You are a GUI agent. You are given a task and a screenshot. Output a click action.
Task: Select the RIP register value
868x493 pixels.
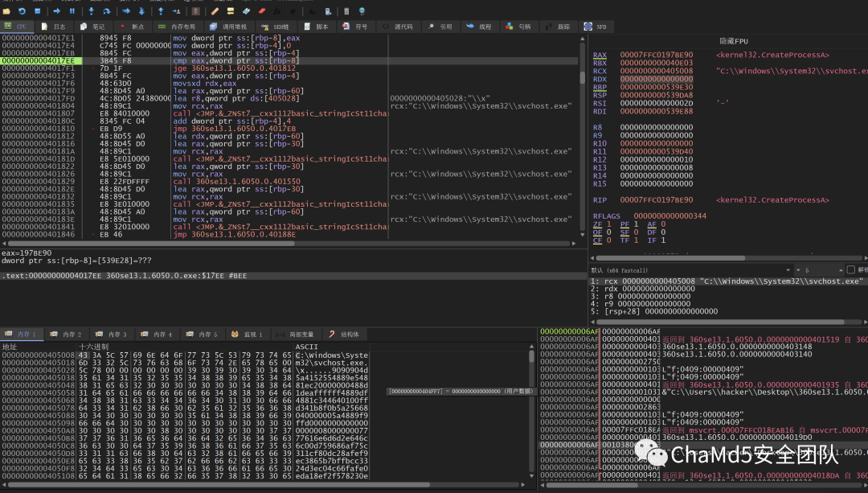(x=657, y=200)
